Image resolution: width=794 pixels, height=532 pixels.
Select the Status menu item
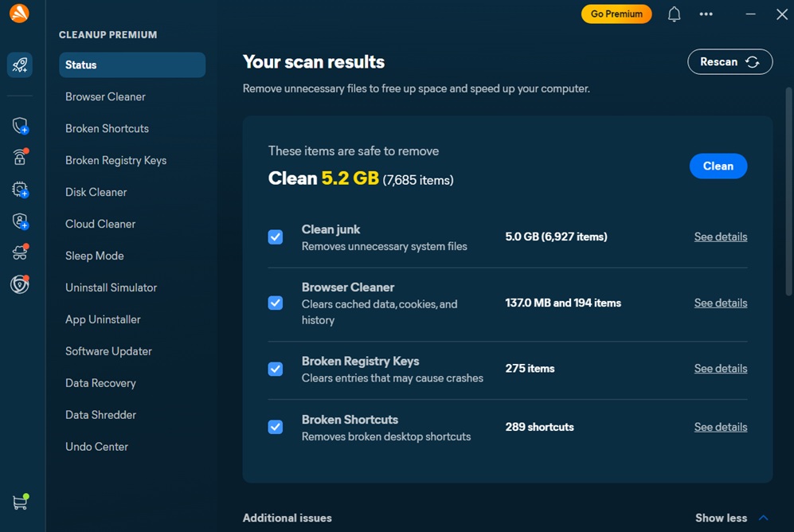(x=132, y=65)
